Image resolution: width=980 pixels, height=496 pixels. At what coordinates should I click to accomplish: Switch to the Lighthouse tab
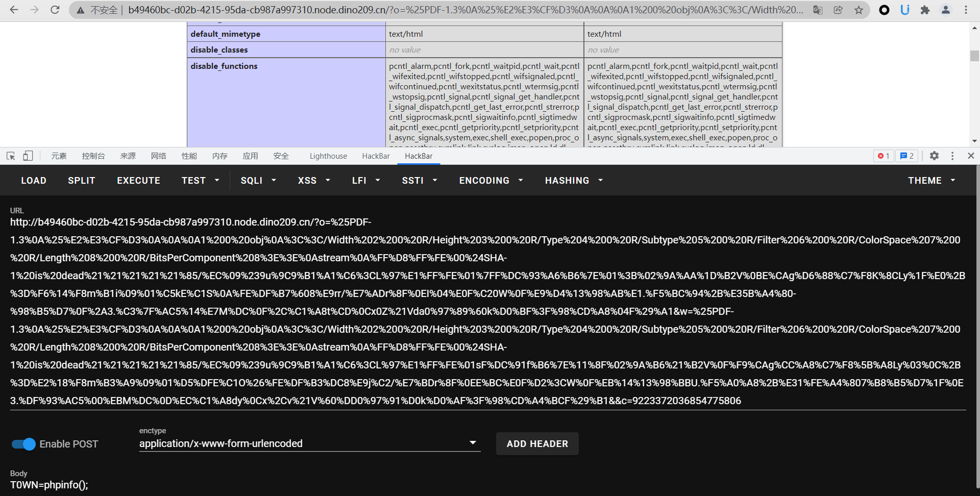coord(328,156)
